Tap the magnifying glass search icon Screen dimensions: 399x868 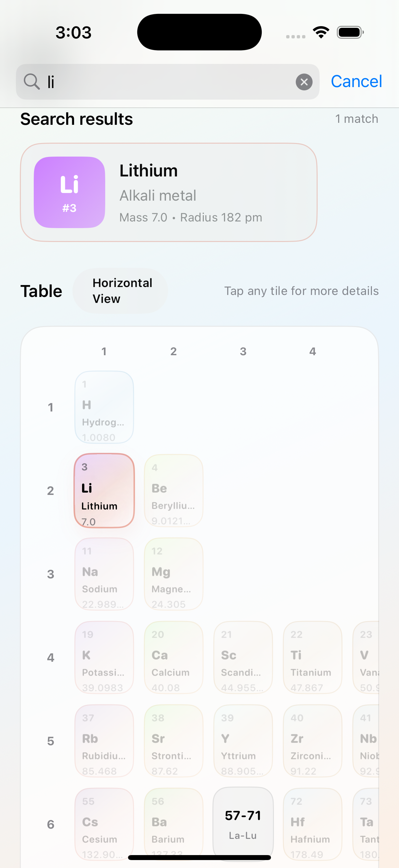point(32,82)
